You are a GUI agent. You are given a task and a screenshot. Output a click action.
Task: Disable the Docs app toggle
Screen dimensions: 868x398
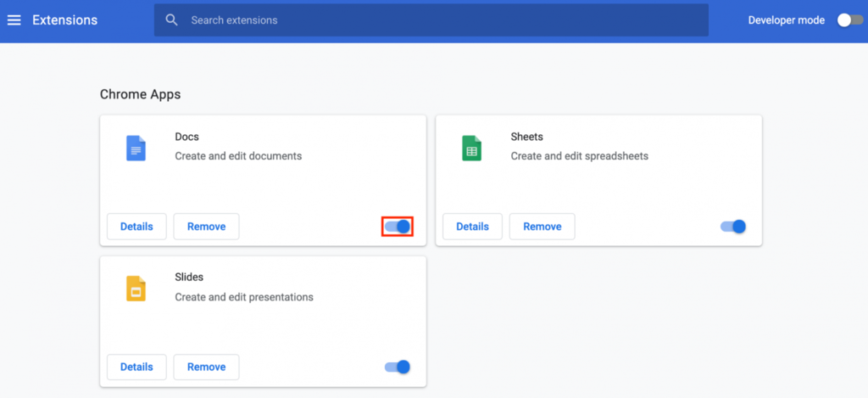[398, 227]
